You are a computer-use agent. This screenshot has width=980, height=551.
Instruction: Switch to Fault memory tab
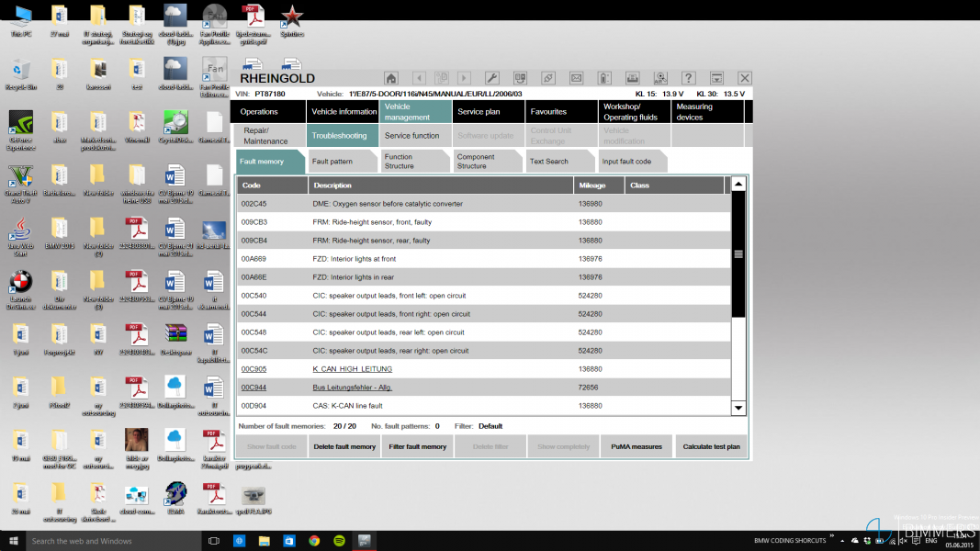(269, 162)
